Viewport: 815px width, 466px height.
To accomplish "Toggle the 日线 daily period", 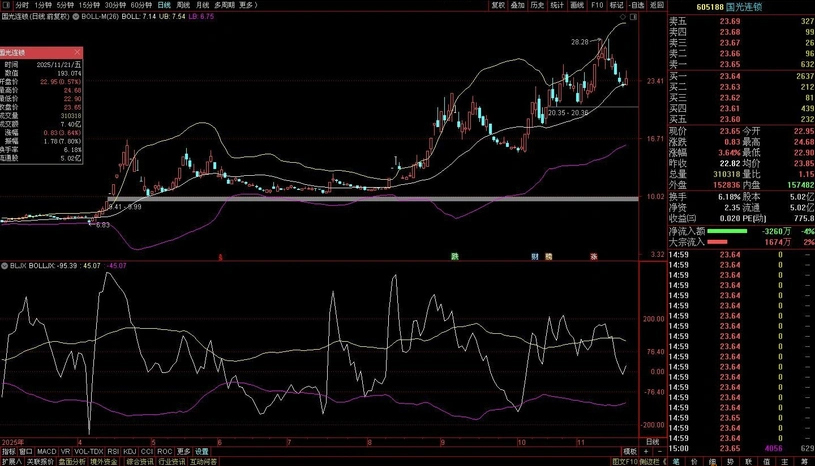I will pyautogui.click(x=164, y=5).
